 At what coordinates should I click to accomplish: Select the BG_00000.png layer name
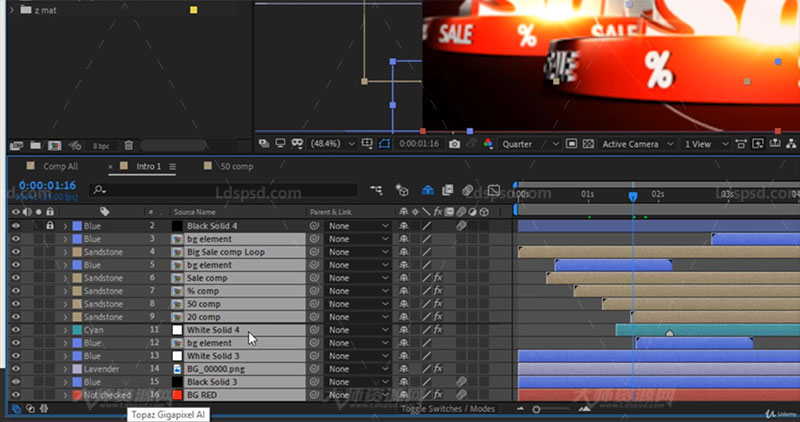[x=215, y=368]
